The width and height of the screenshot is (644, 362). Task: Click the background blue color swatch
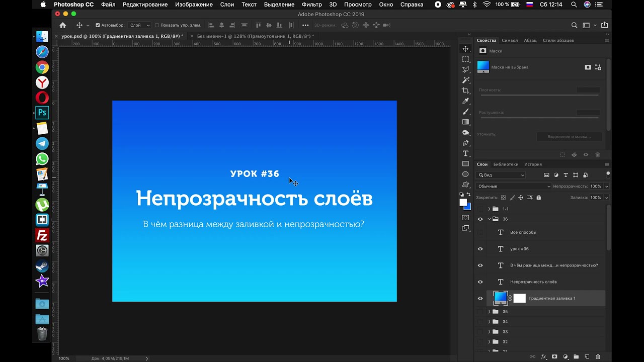coord(468,207)
